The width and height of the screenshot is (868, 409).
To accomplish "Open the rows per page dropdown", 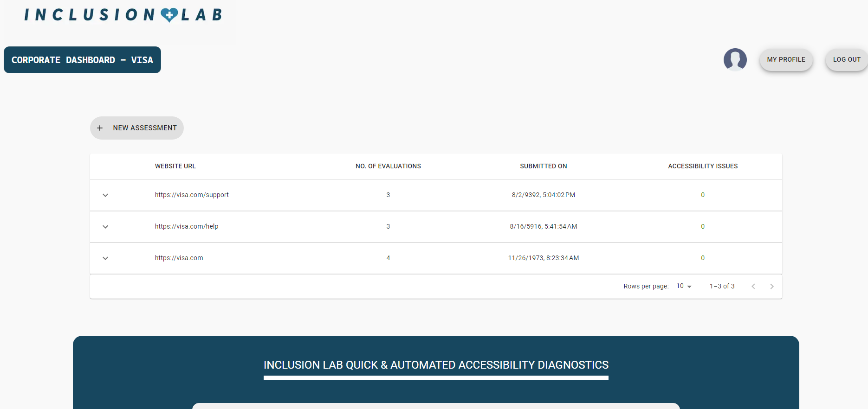I will [x=684, y=286].
